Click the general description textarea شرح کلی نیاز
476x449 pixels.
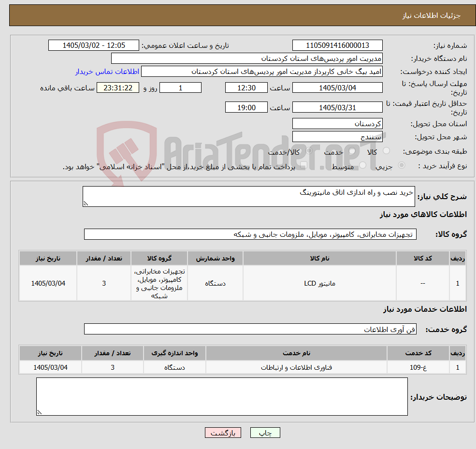click(x=248, y=196)
